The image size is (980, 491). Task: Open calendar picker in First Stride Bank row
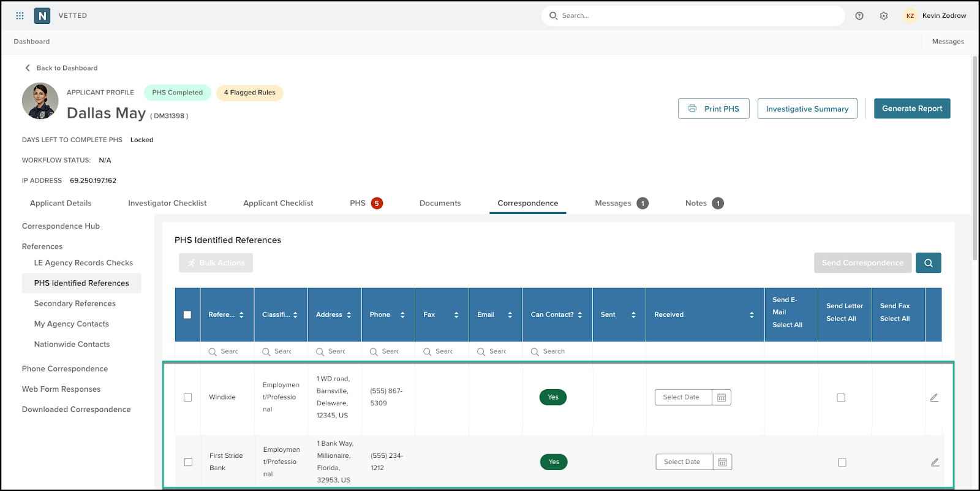tap(722, 462)
